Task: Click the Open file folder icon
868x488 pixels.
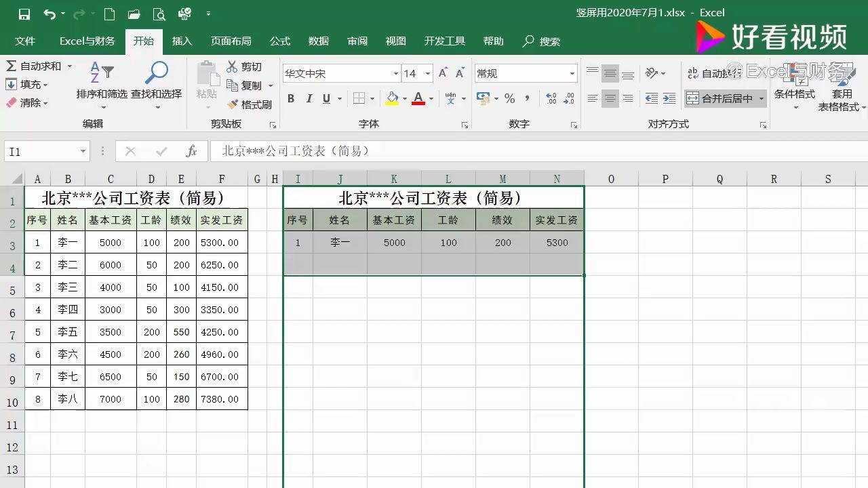Action: (x=134, y=14)
